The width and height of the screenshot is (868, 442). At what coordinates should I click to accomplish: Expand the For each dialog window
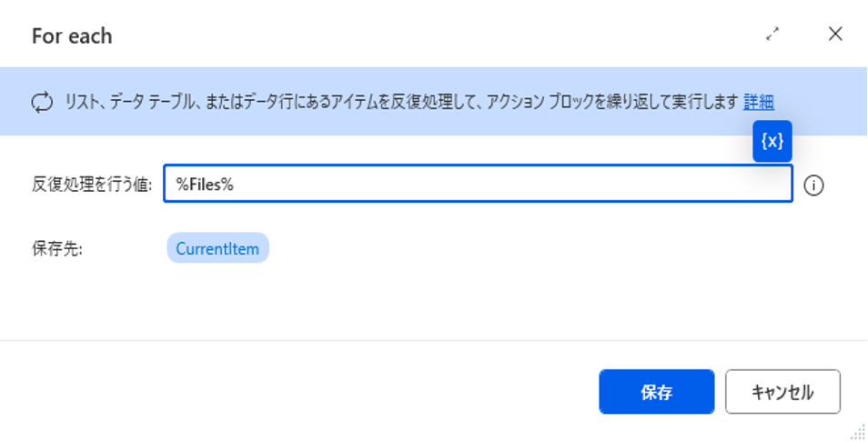[x=772, y=35]
